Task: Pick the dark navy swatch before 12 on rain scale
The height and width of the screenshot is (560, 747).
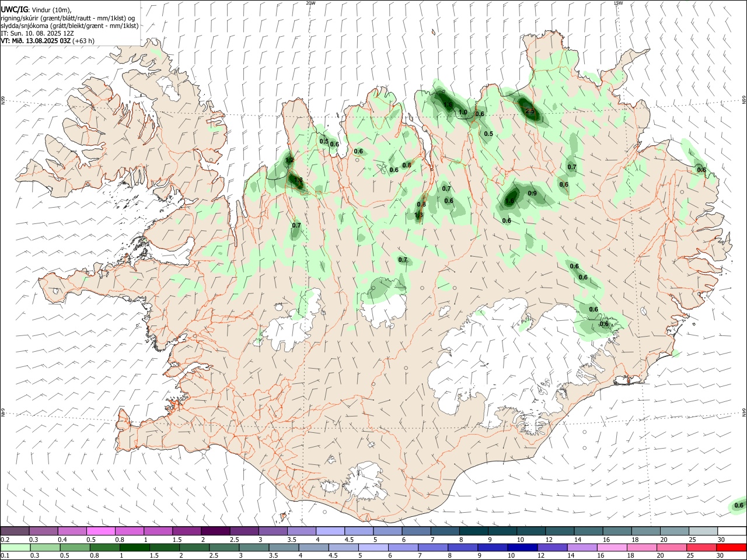Action: click(x=521, y=547)
